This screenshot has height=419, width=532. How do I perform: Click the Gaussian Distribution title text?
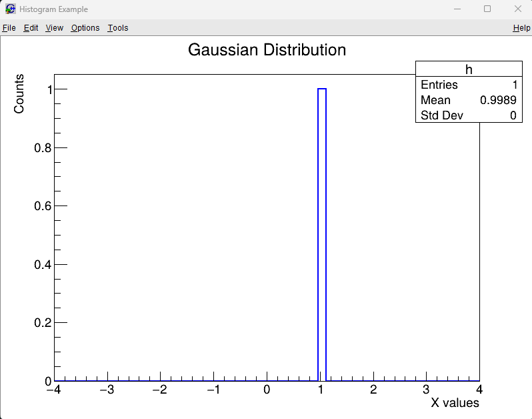(267, 50)
